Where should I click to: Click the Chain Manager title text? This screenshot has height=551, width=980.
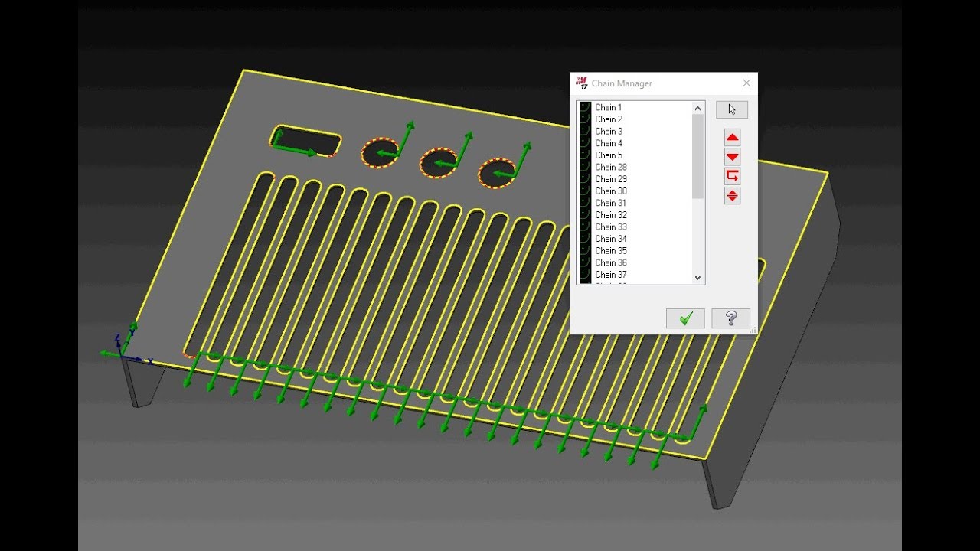click(x=622, y=83)
